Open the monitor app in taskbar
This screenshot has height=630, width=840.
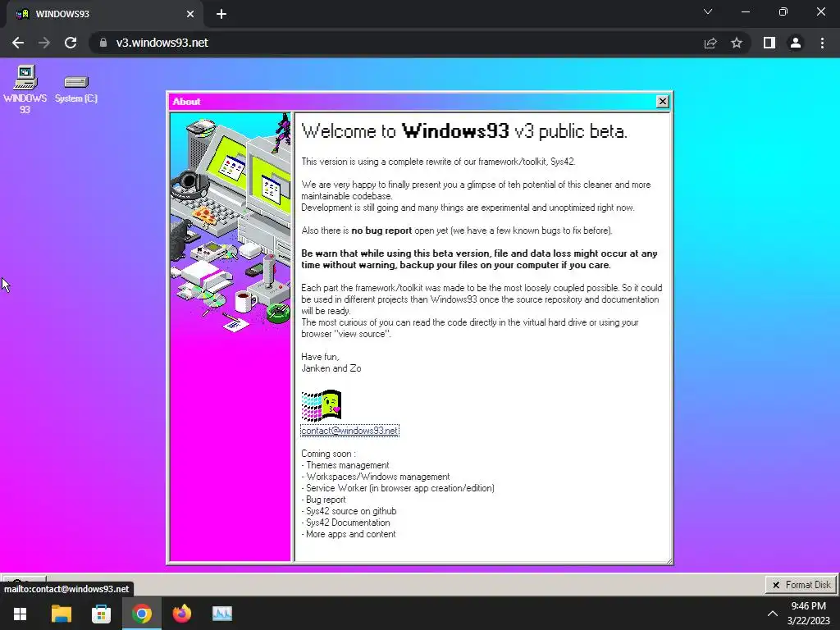coord(222,614)
